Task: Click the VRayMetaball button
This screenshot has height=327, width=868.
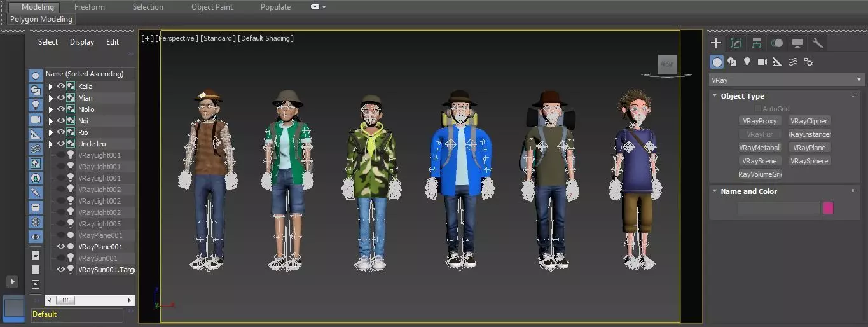Action: (x=760, y=148)
